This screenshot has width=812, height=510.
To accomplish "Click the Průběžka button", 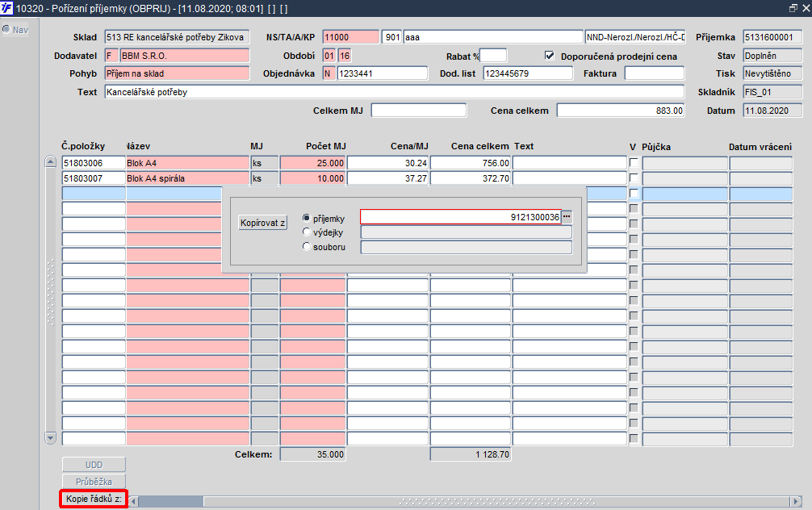I will 94,482.
